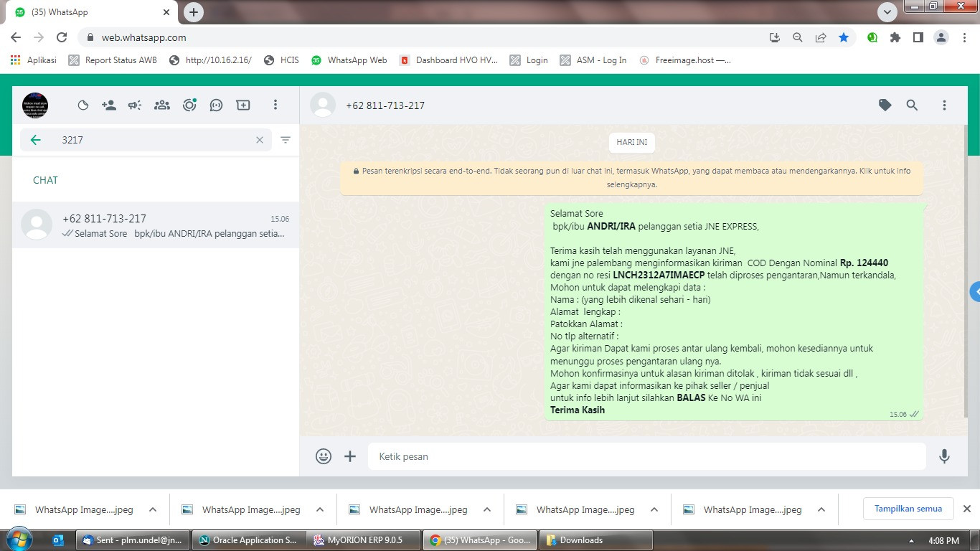Click the resi number LNCH2312A7IMAECP

[659, 275]
